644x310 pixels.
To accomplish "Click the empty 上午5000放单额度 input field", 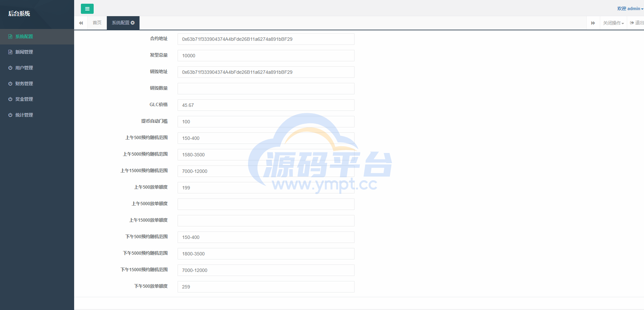I will [266, 204].
